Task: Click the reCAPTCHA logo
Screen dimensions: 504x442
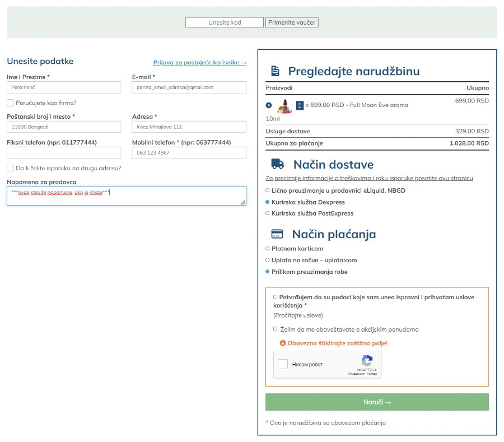Action: pyautogui.click(x=367, y=361)
